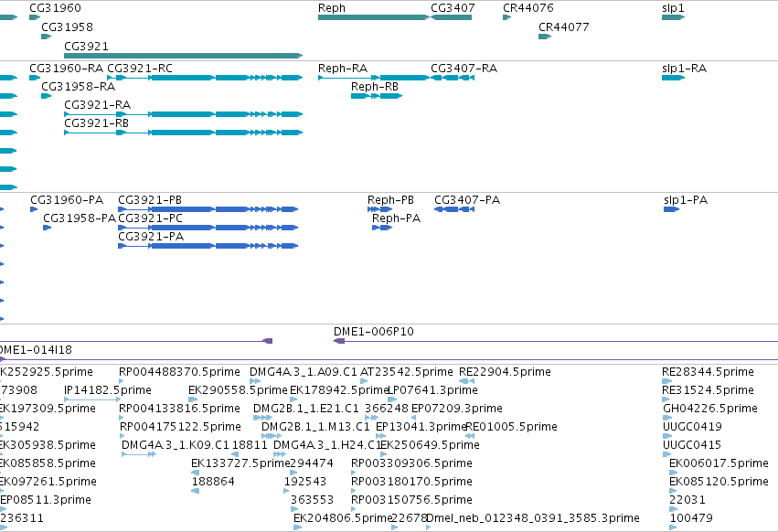Click the EK197309.5prime label

coord(48,409)
